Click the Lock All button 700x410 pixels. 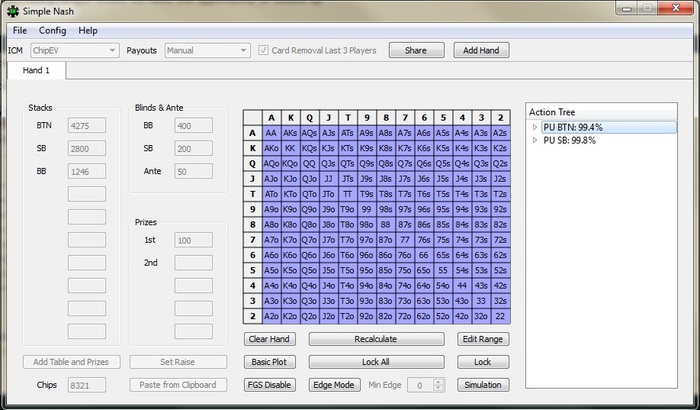point(376,362)
